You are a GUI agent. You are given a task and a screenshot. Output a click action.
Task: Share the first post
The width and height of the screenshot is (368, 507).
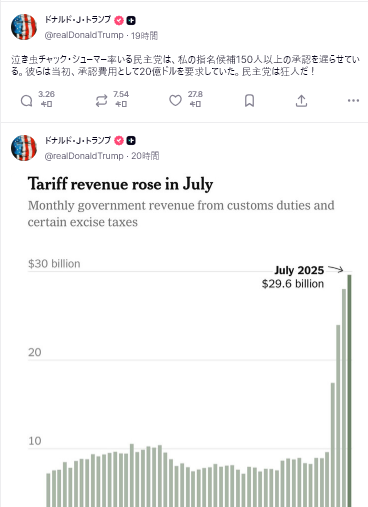click(x=301, y=100)
